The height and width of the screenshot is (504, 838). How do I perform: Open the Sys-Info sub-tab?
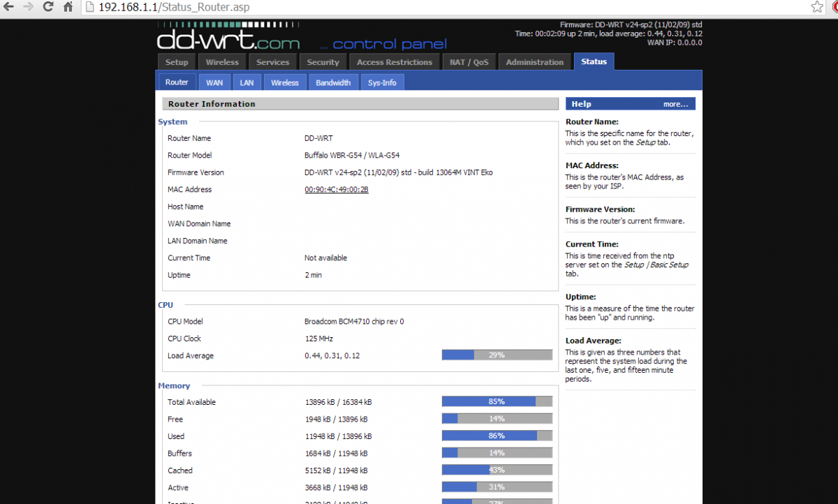(x=382, y=82)
